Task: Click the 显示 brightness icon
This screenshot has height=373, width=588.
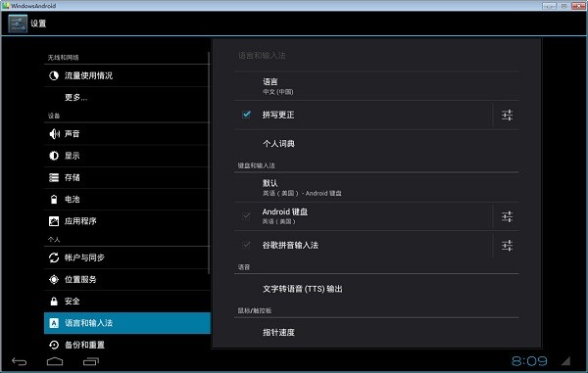Action: click(x=54, y=156)
